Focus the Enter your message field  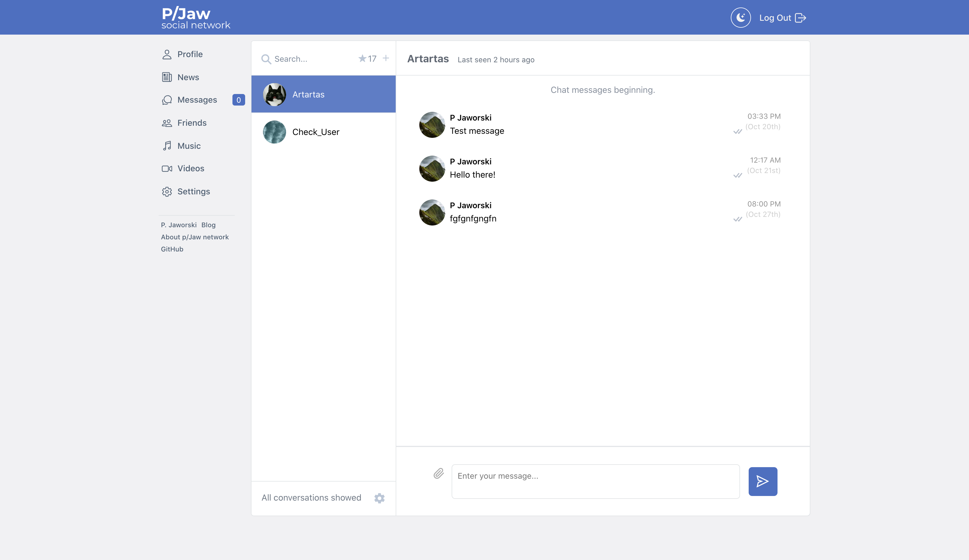[x=596, y=482]
